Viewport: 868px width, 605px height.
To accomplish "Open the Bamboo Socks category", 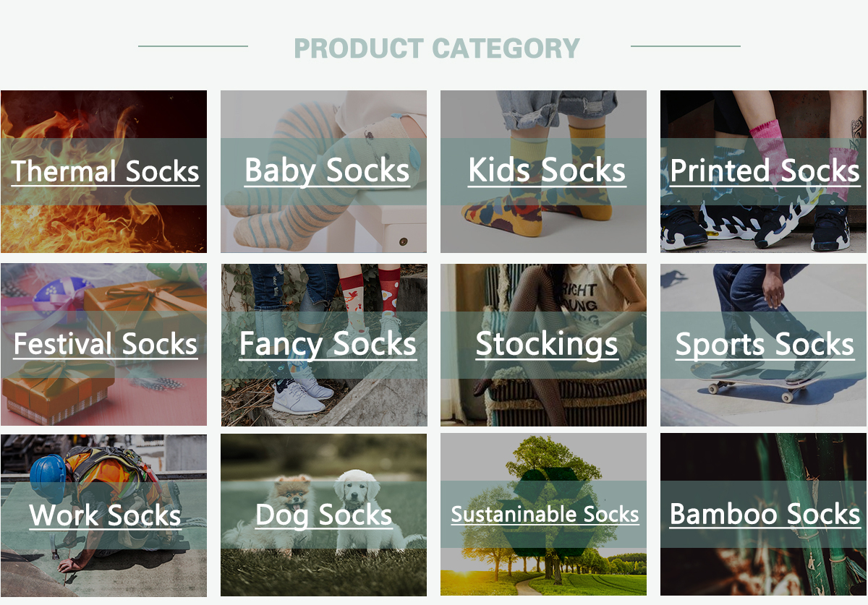I will click(x=765, y=515).
